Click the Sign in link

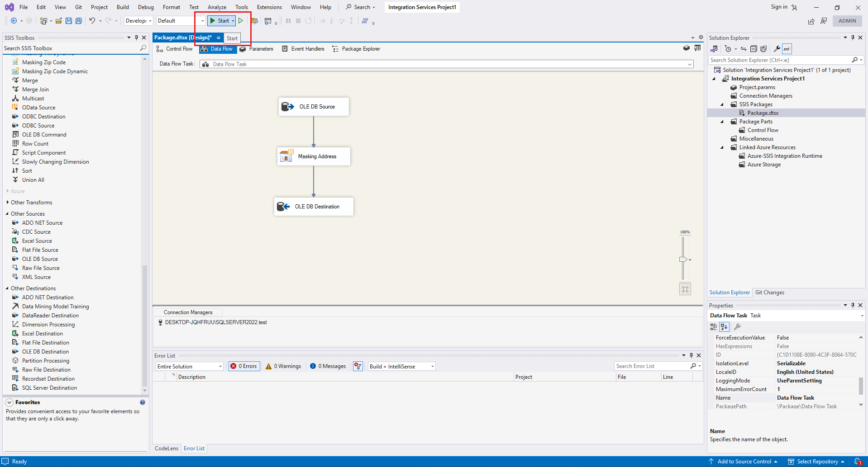click(x=779, y=7)
